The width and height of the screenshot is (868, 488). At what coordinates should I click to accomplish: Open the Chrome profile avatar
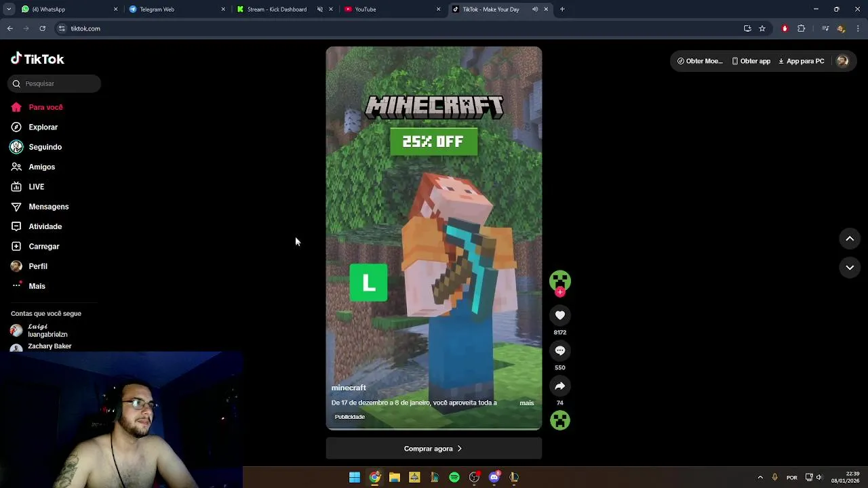tap(842, 28)
